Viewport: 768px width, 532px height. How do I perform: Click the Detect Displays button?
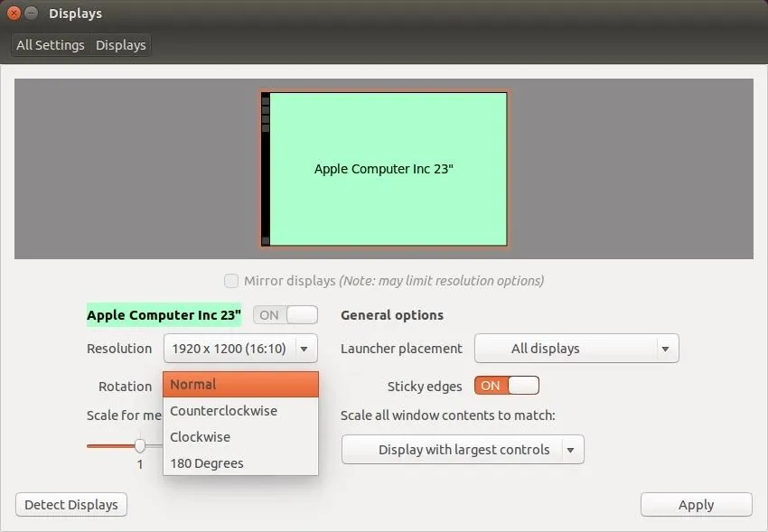pos(71,505)
